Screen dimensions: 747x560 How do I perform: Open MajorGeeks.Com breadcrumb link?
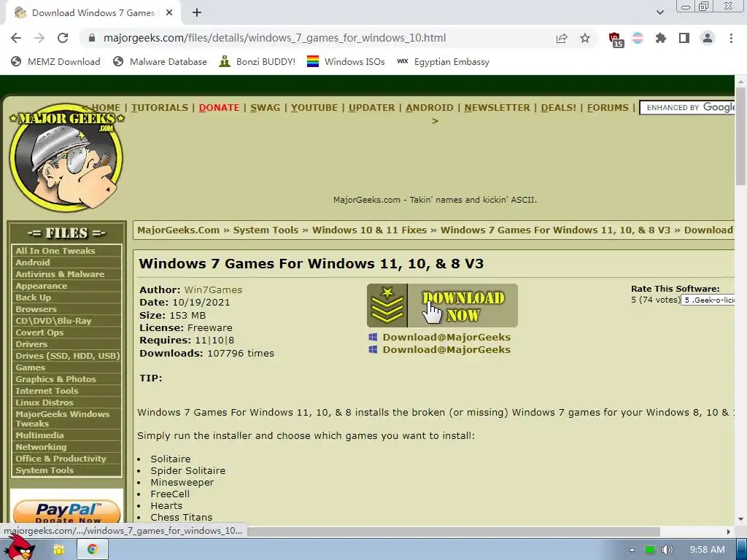tap(178, 230)
